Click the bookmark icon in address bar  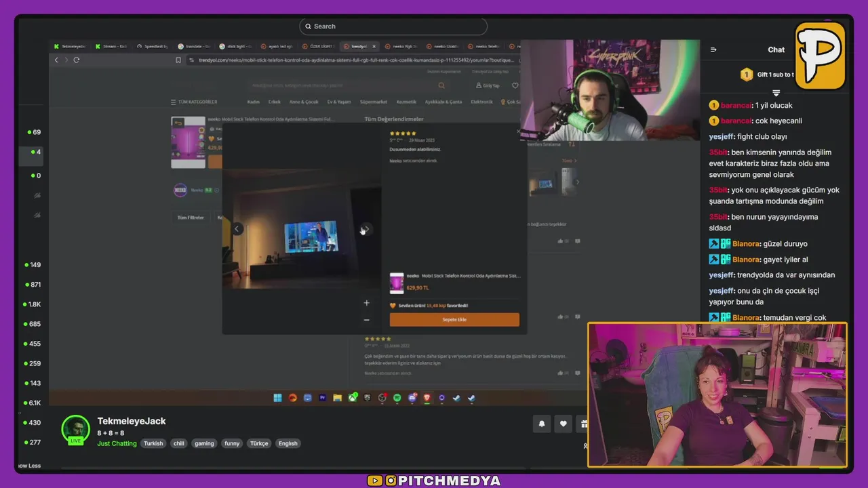coord(178,60)
